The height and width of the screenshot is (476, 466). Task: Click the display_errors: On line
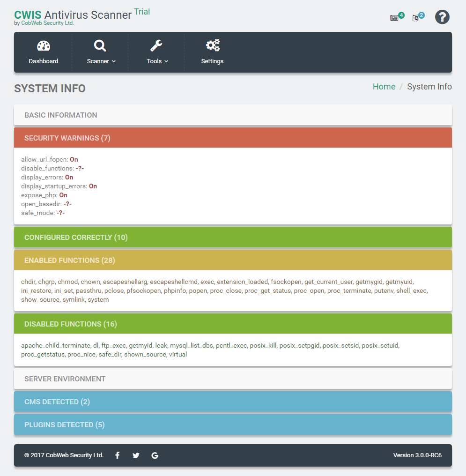47,177
